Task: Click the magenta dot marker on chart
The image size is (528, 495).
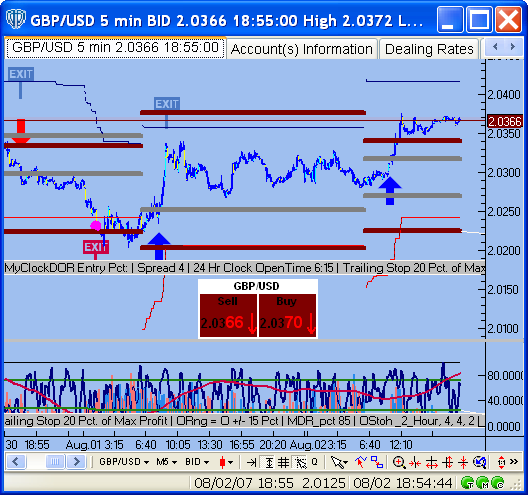Action: pyautogui.click(x=96, y=225)
